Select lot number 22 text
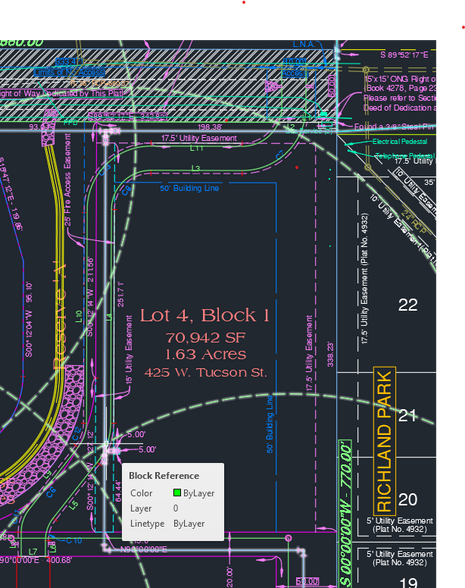This screenshot has height=588, width=465. 408,305
